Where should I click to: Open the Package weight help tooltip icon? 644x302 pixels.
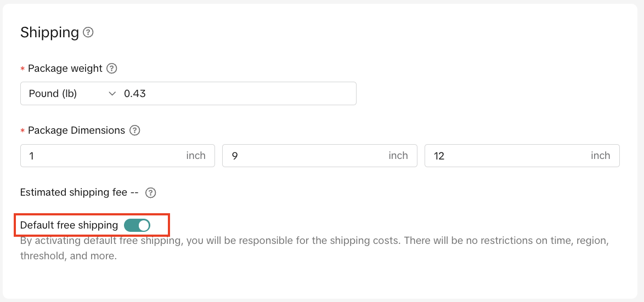111,69
